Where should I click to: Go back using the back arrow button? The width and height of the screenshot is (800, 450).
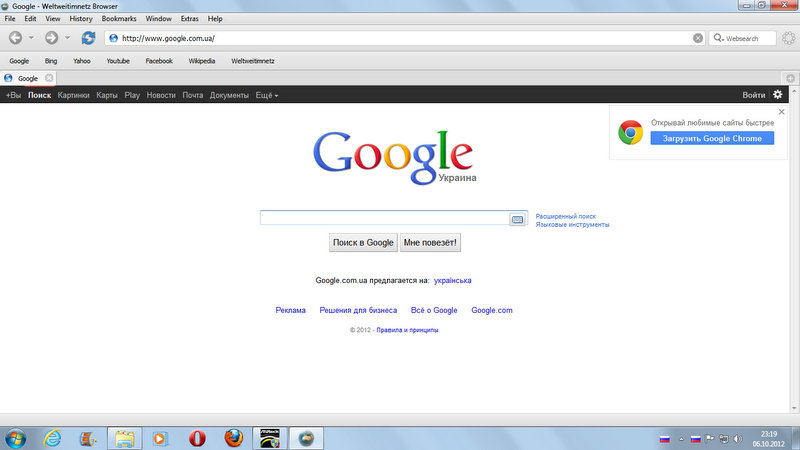pos(15,38)
